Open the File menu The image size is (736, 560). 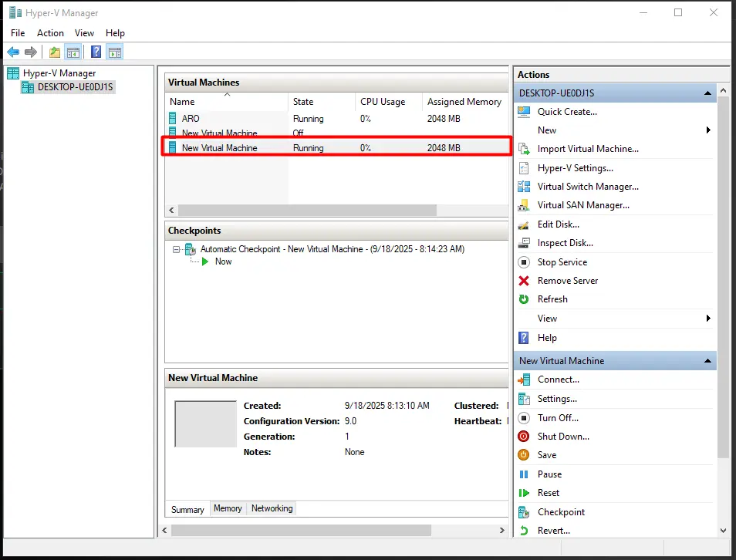18,33
